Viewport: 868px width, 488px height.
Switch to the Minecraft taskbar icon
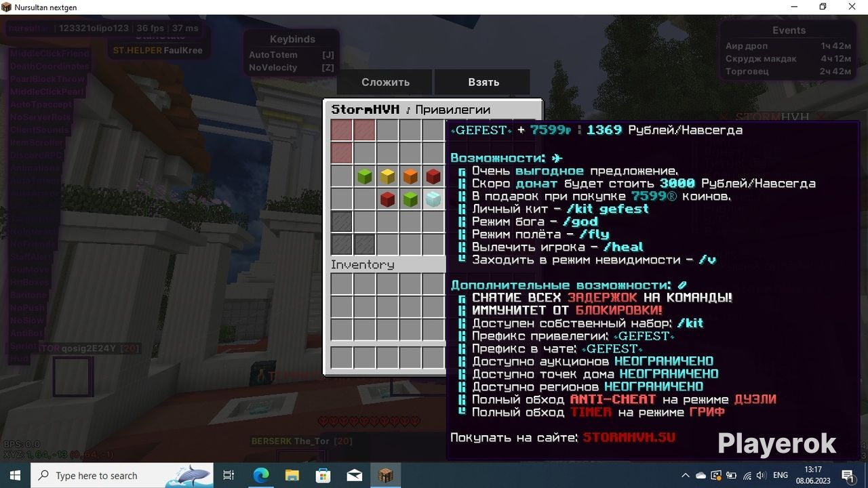coord(386,475)
